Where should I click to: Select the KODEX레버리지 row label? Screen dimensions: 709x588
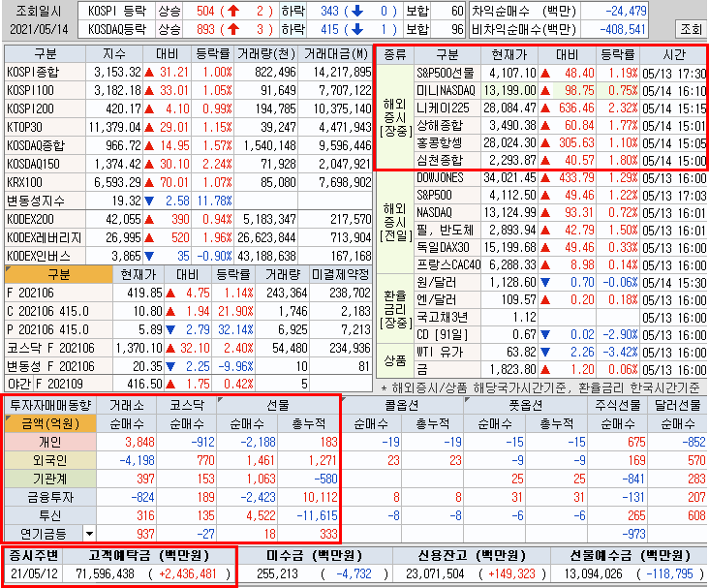coord(45,238)
